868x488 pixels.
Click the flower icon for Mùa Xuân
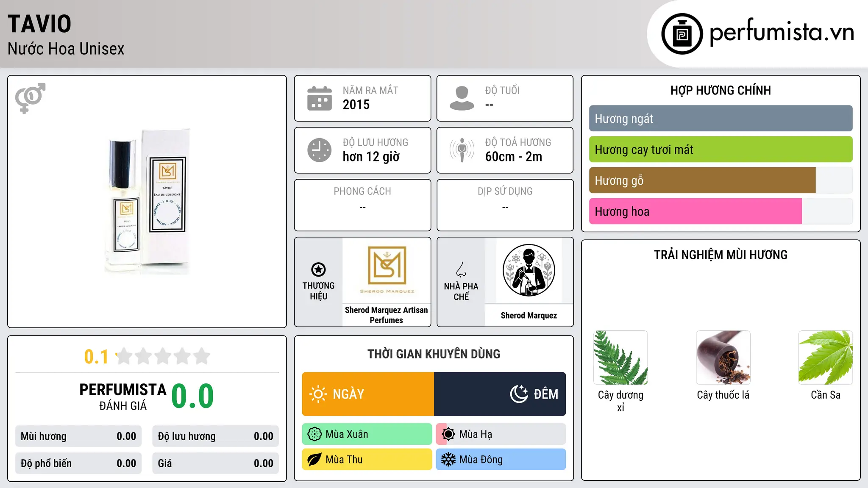click(314, 434)
